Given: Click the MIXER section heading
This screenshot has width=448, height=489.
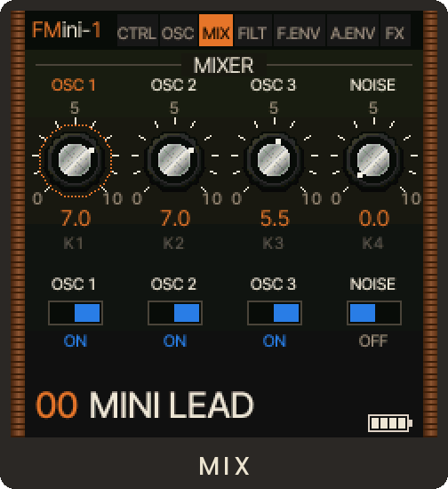Looking at the screenshot, I should 223,65.
